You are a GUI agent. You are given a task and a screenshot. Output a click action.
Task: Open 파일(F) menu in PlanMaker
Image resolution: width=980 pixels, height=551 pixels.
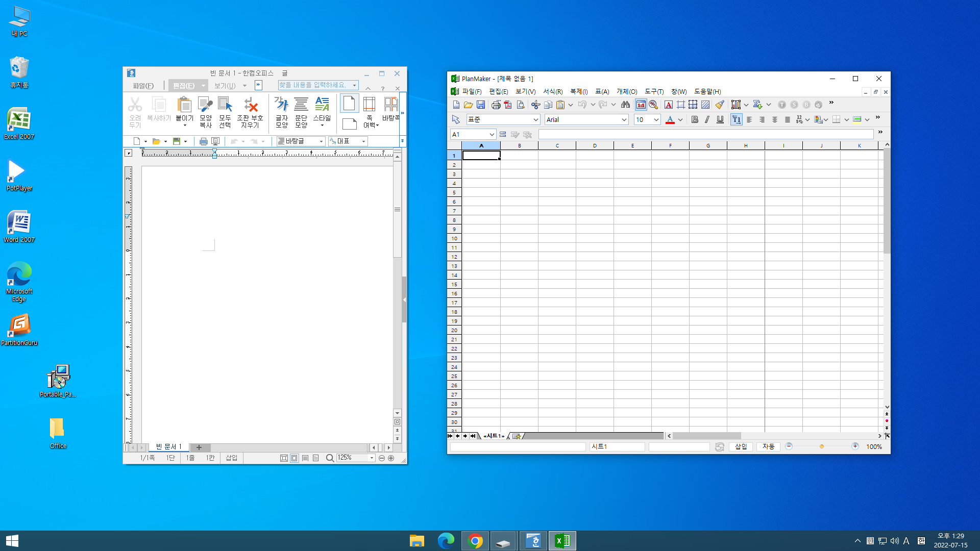(x=472, y=92)
